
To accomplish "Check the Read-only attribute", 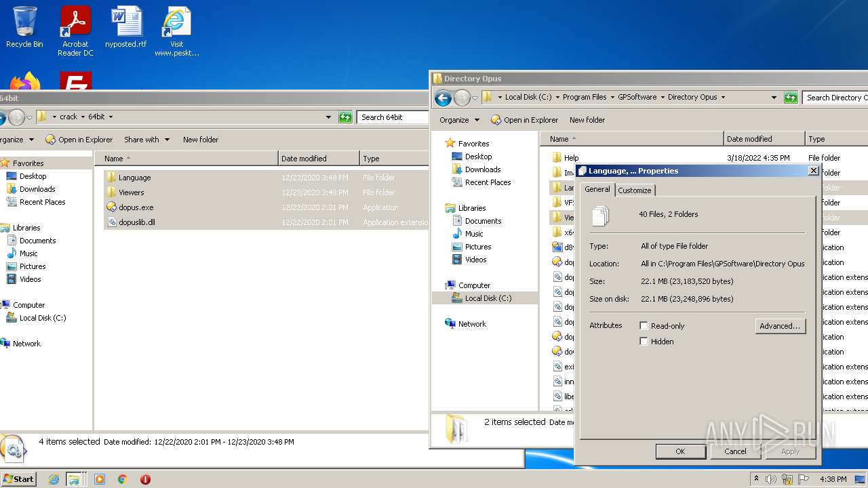I will 644,326.
